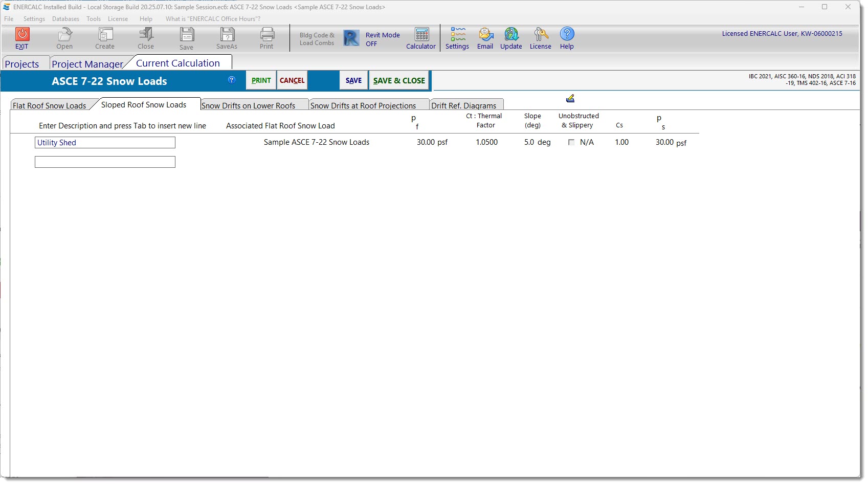Click the Update globe icon
Viewport: 868px width, 485px height.
click(511, 34)
